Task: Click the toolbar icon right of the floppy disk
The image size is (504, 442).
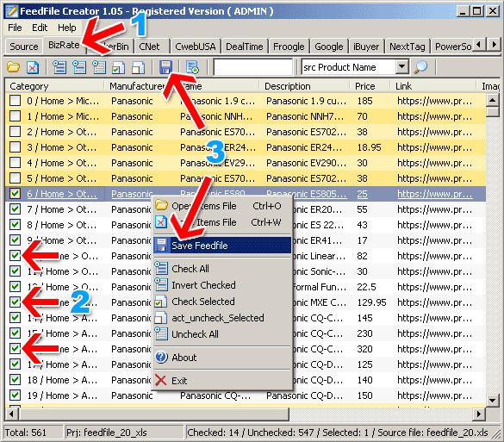Action: (x=192, y=67)
